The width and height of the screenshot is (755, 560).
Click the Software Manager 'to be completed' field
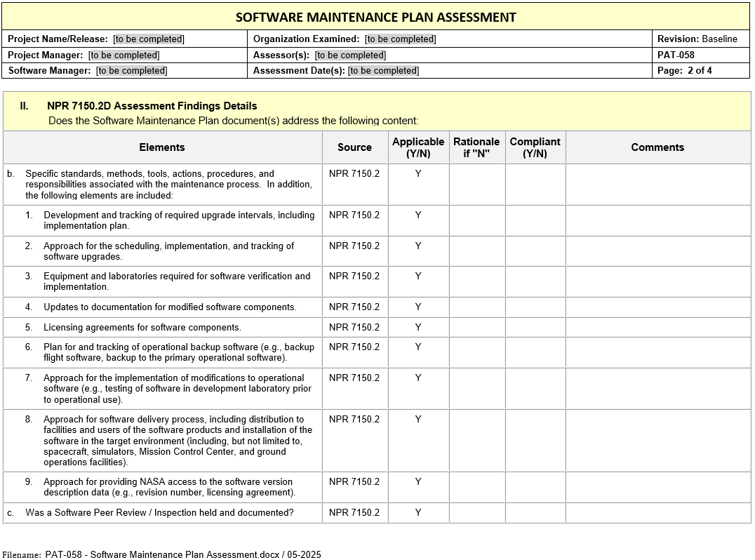click(x=132, y=70)
